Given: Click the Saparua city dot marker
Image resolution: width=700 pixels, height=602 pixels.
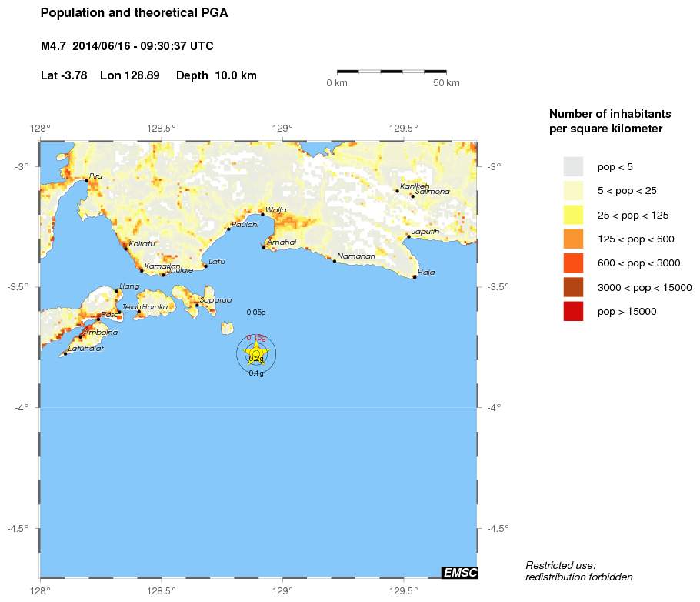Looking at the screenshot, I should pos(197,305).
